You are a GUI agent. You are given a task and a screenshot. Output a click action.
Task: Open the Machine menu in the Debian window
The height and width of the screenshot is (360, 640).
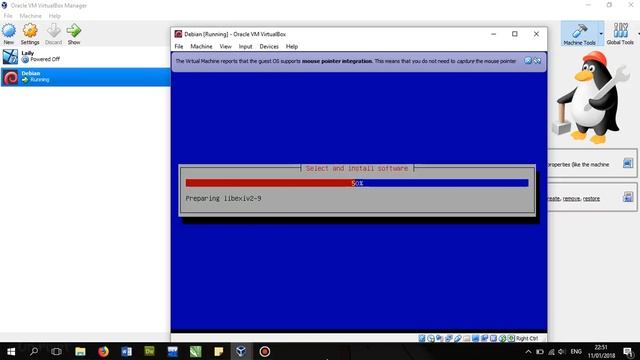pos(201,47)
